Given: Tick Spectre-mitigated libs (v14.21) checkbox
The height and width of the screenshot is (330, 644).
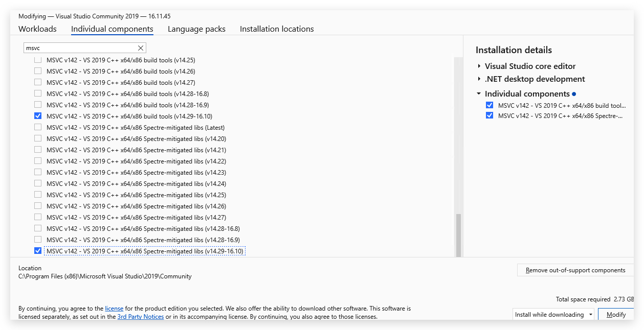Looking at the screenshot, I should click(38, 150).
